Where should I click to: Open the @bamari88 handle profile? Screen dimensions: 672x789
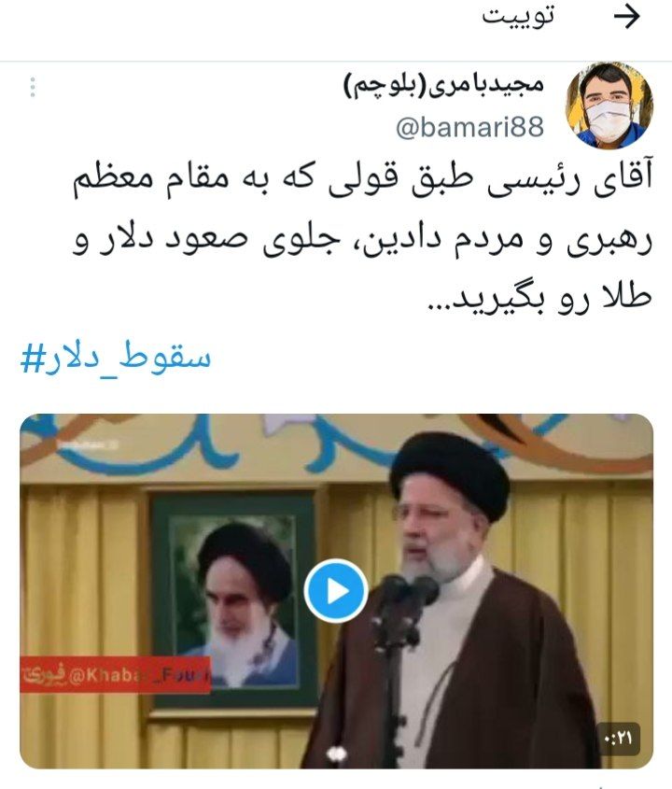[x=469, y=127]
